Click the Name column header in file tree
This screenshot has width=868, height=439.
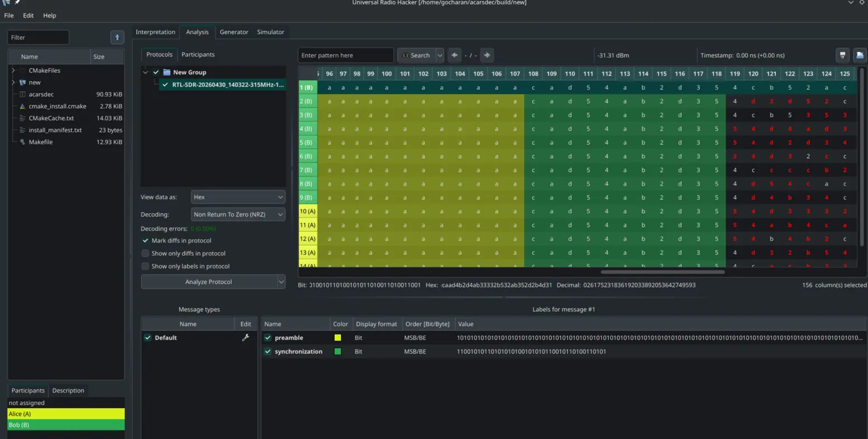click(x=49, y=57)
